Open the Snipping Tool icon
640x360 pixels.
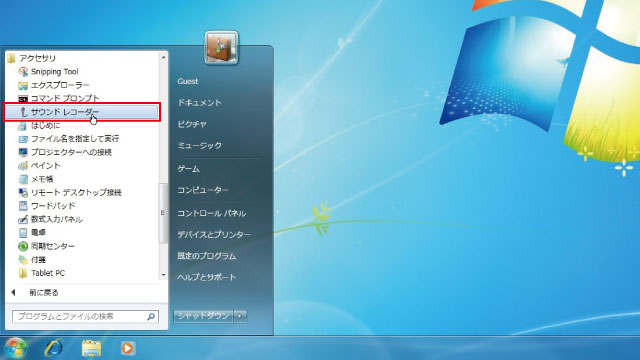[23, 72]
